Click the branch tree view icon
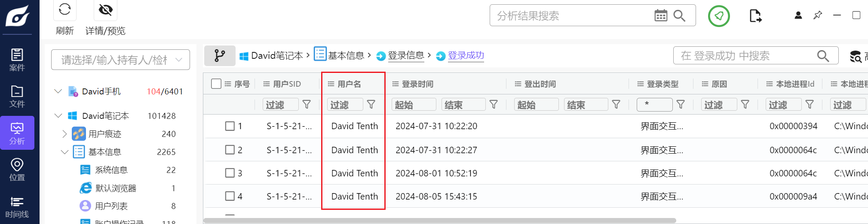This screenshot has height=224, width=868. coord(220,56)
